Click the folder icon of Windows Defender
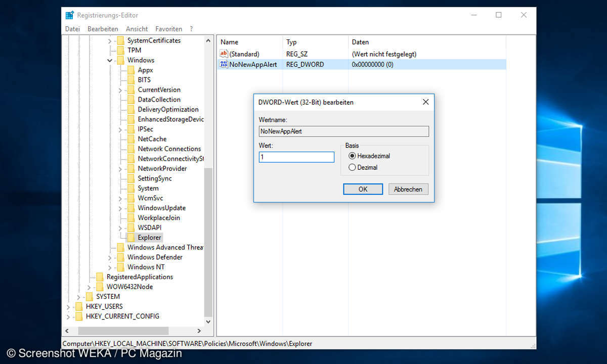The width and height of the screenshot is (607, 364). coord(120,257)
